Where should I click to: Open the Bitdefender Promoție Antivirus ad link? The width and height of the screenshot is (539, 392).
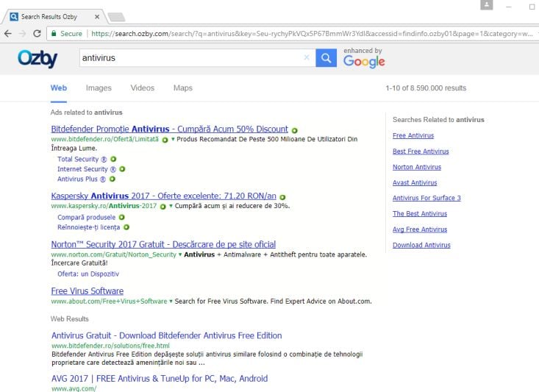pyautogui.click(x=169, y=129)
